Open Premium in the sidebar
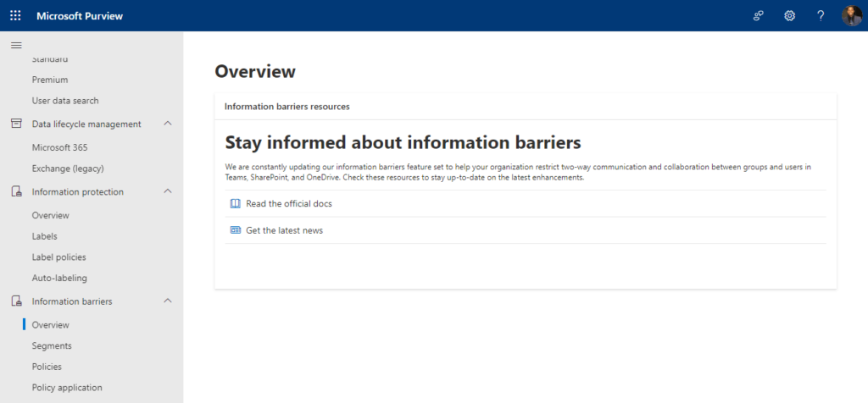The width and height of the screenshot is (868, 403). pos(50,80)
